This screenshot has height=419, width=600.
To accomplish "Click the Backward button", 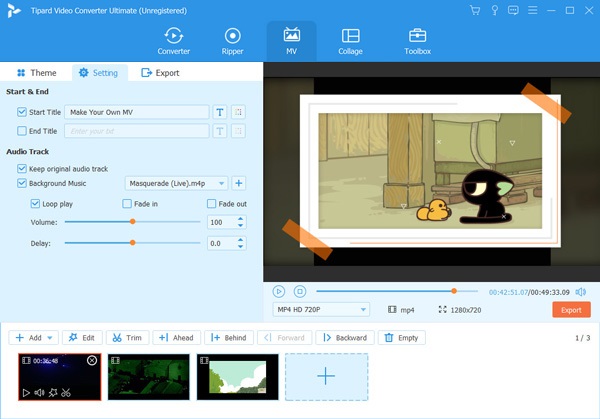I will click(345, 338).
